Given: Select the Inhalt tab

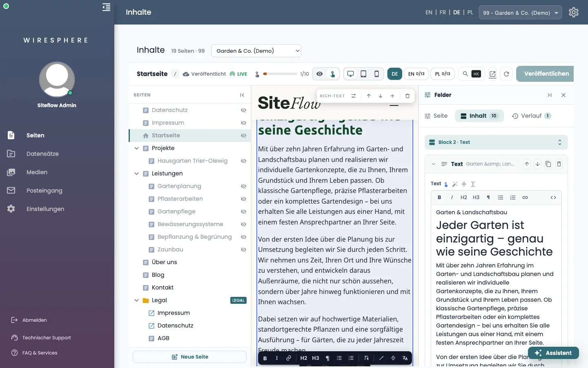Looking at the screenshot, I should pos(479,116).
